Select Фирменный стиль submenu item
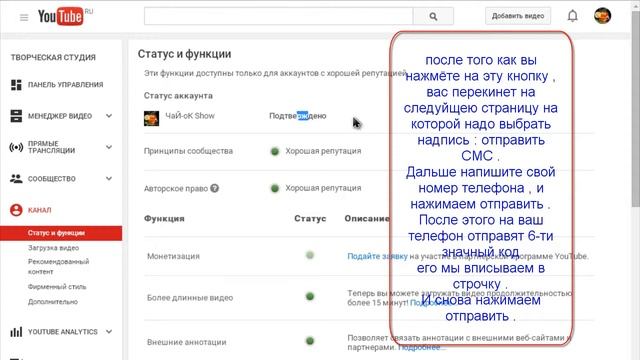640x360 pixels. [57, 287]
